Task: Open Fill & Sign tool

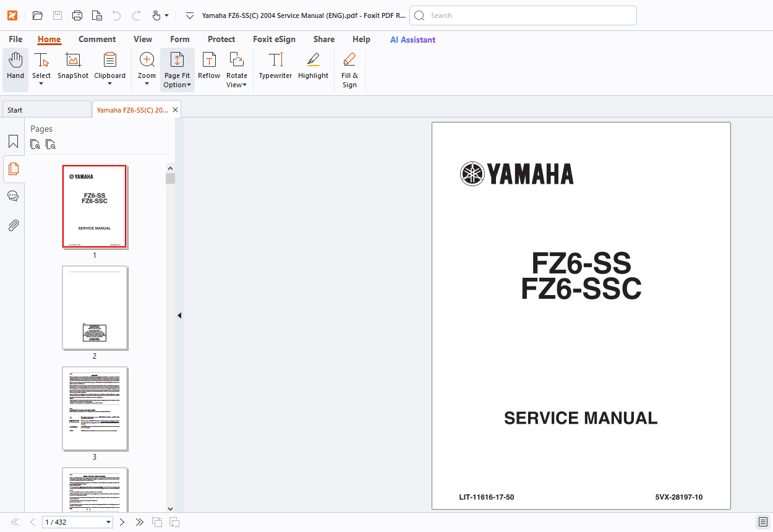Action: coord(349,70)
